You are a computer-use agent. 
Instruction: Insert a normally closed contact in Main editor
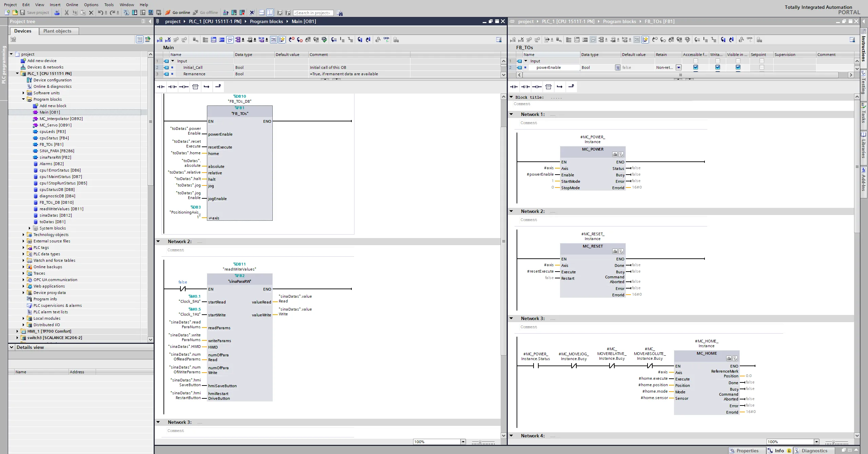[x=172, y=87]
